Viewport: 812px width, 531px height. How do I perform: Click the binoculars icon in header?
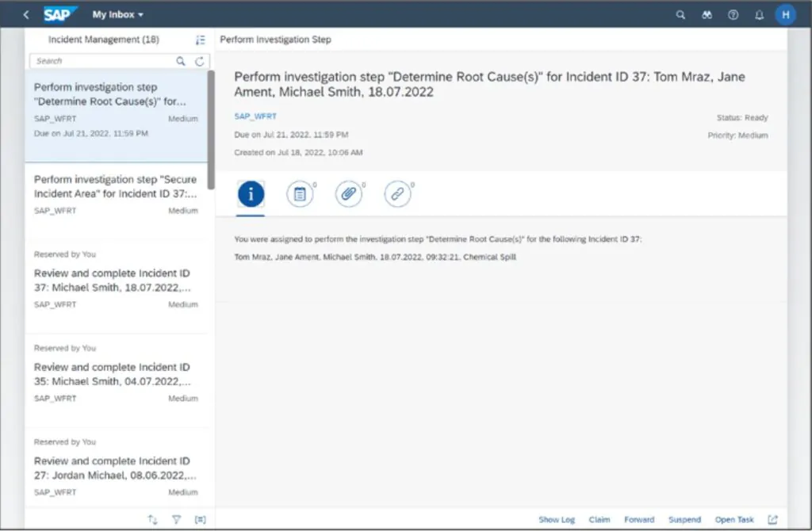pos(707,15)
